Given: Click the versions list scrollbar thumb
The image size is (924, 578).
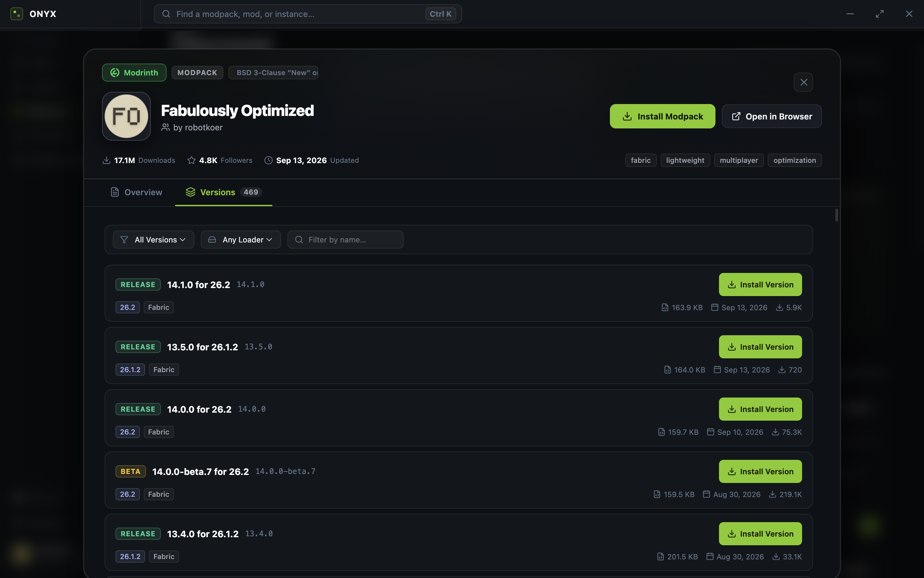Looking at the screenshot, I should (836, 215).
